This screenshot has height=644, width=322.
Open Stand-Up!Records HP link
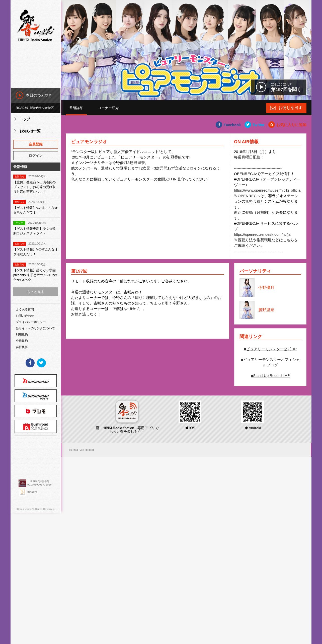point(270,376)
